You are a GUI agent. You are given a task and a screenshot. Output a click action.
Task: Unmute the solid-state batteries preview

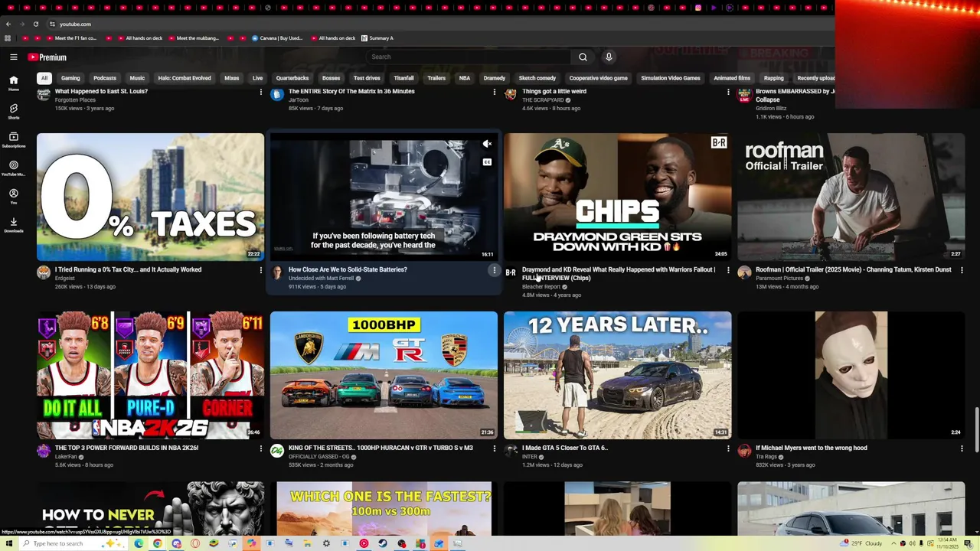(487, 144)
